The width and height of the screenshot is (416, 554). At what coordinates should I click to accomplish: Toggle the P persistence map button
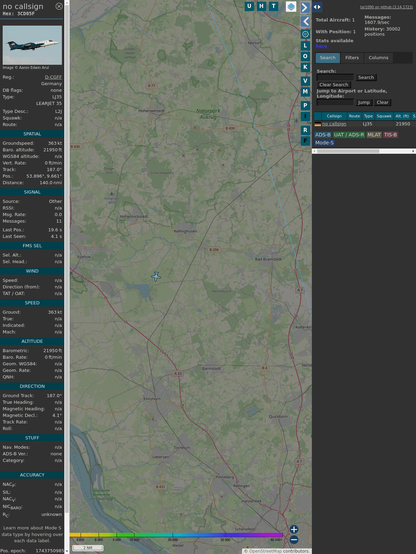[305, 105]
